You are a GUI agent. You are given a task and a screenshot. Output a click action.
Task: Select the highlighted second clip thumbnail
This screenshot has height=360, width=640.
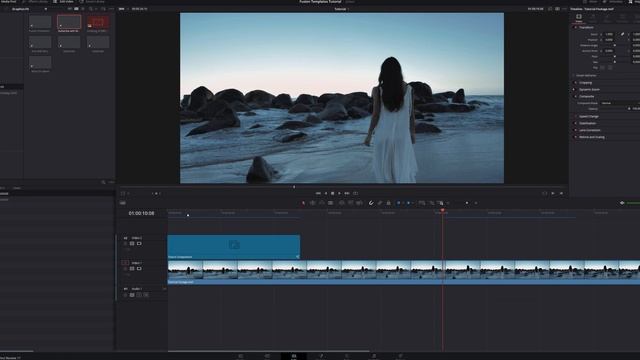point(69,22)
